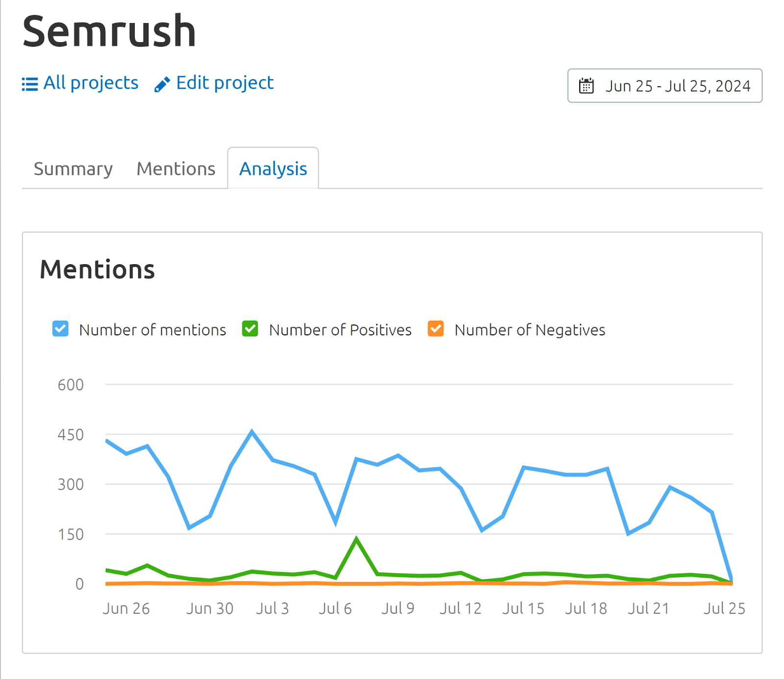Click the Mentions chart heading
Viewport: 784px width, 679px height.
[97, 270]
